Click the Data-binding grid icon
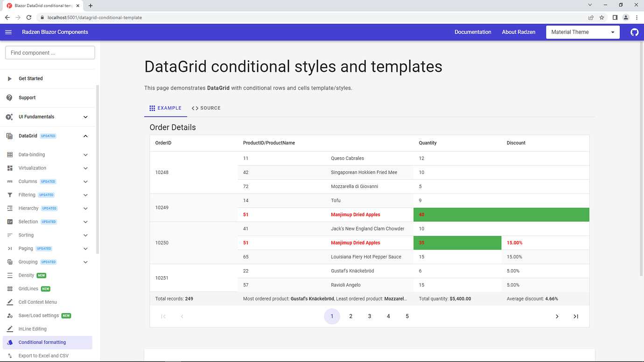 point(10,154)
